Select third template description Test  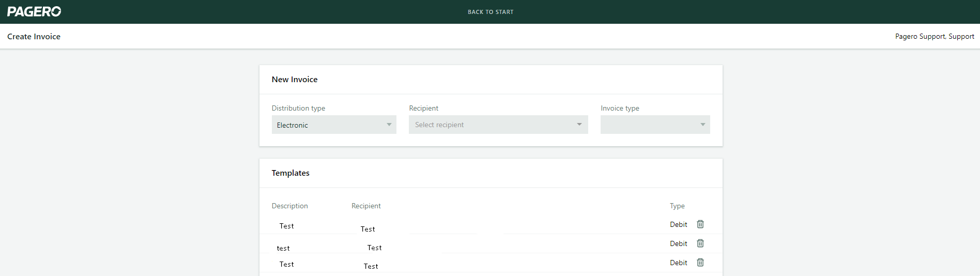coord(286,264)
